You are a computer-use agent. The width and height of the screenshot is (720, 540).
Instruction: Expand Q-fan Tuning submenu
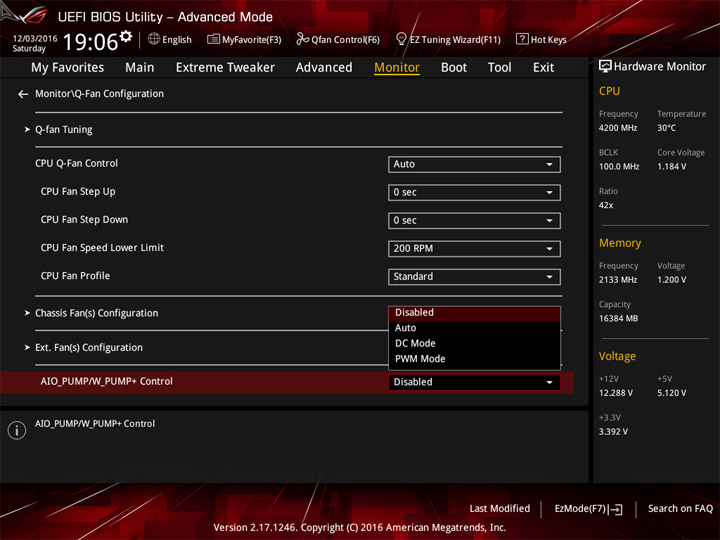tap(63, 130)
